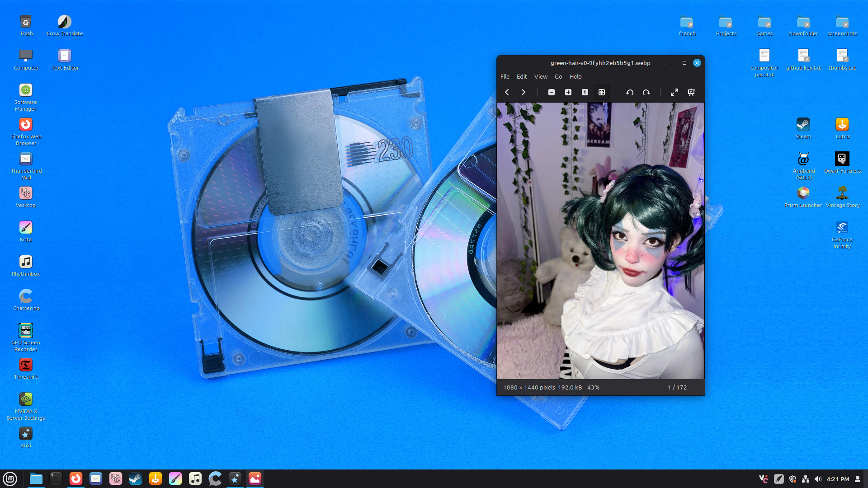Open Linux Mint start menu
Image resolution: width=868 pixels, height=488 pixels.
10,479
